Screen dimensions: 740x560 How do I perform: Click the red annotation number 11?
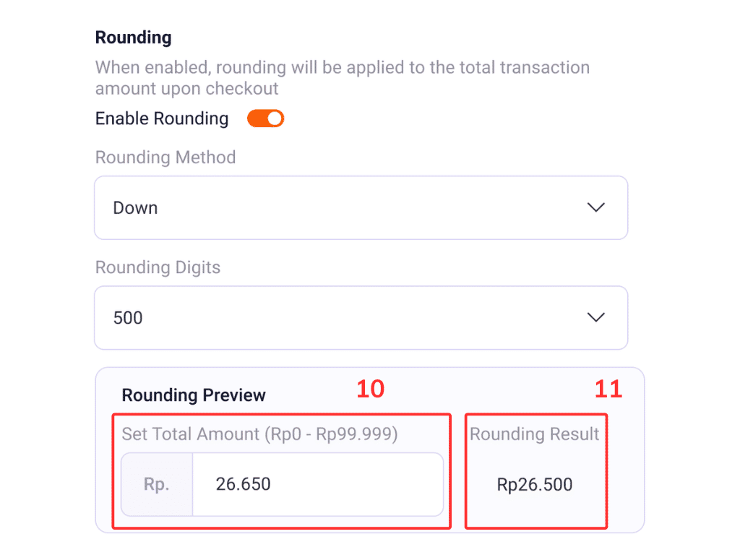click(608, 389)
